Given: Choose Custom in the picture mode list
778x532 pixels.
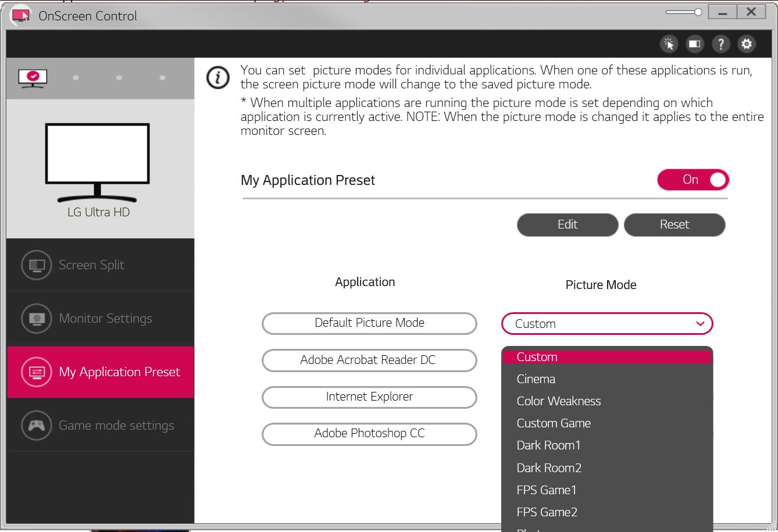Looking at the screenshot, I should click(607, 357).
